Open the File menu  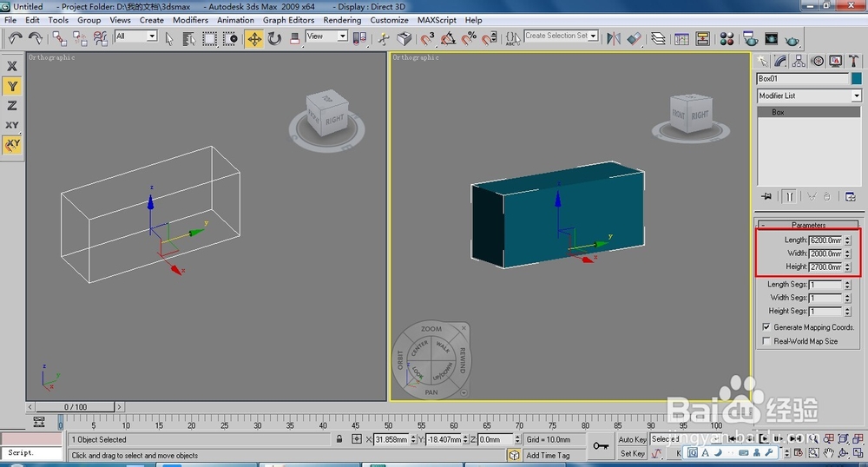tap(10, 20)
